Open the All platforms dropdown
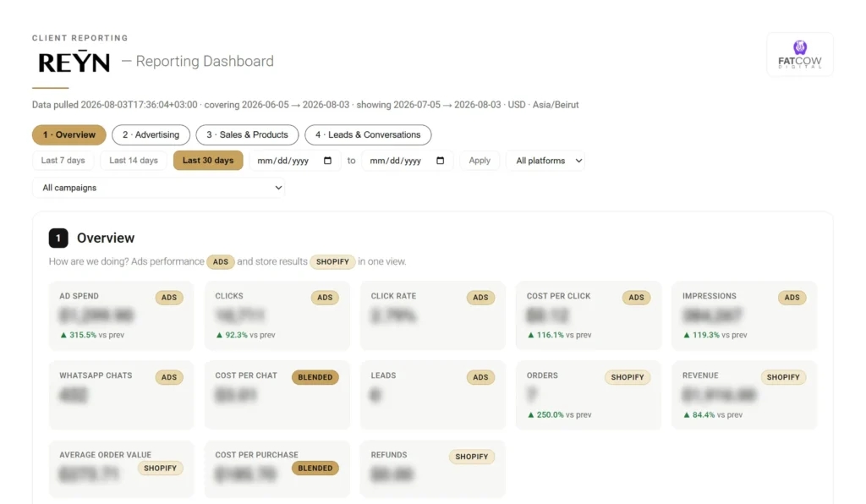Screen dimensions: 866x504 [545, 161]
